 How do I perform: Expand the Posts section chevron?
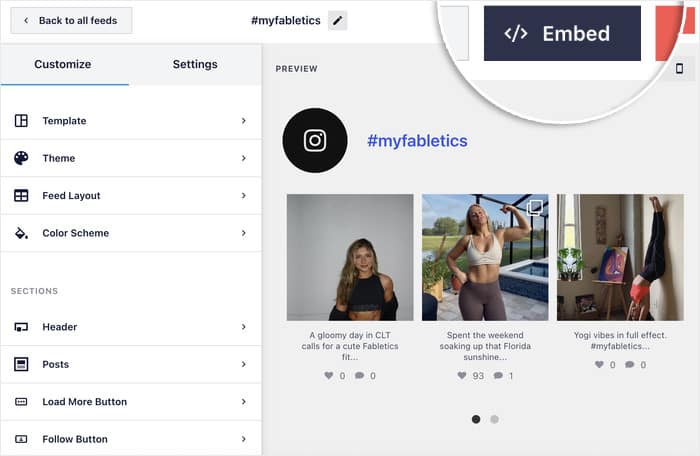244,364
